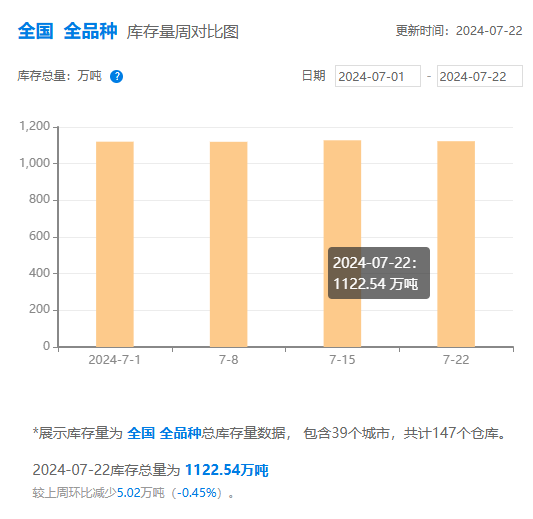Viewport: 533px width, 519px height.
Task: Click the -0.45% change figure
Action: (197, 493)
